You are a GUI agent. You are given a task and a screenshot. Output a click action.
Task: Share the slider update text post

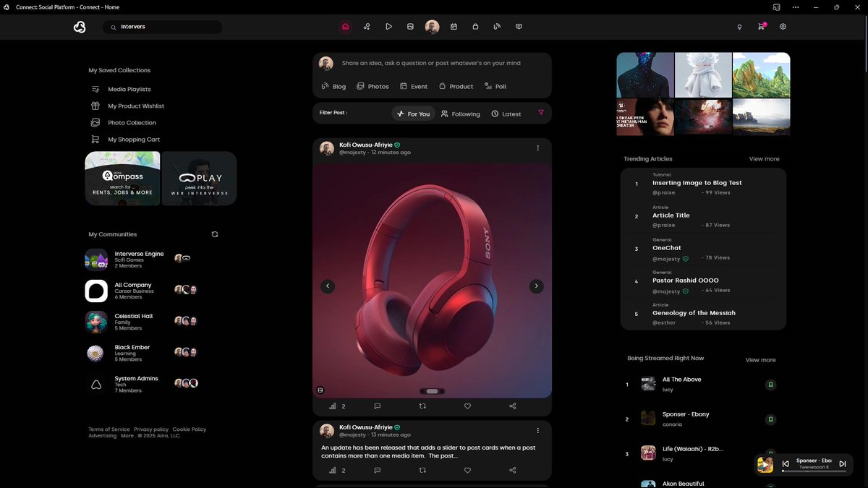(x=513, y=470)
